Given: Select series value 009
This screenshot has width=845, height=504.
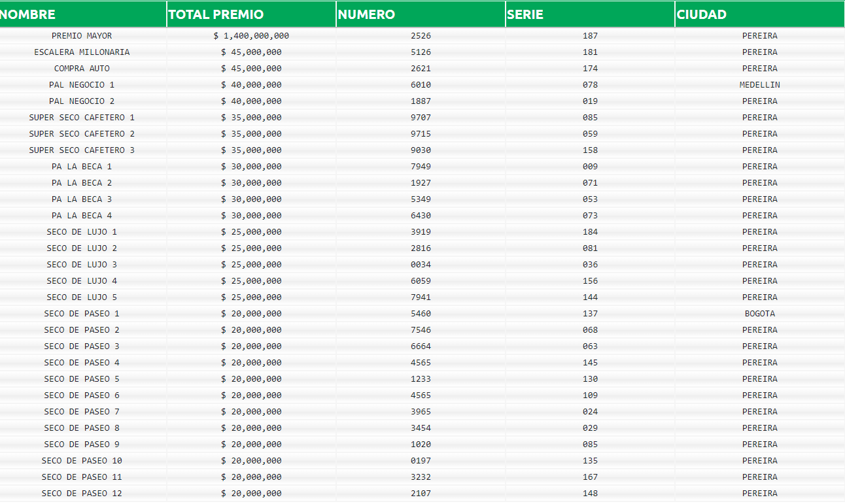Looking at the screenshot, I should 590,167.
